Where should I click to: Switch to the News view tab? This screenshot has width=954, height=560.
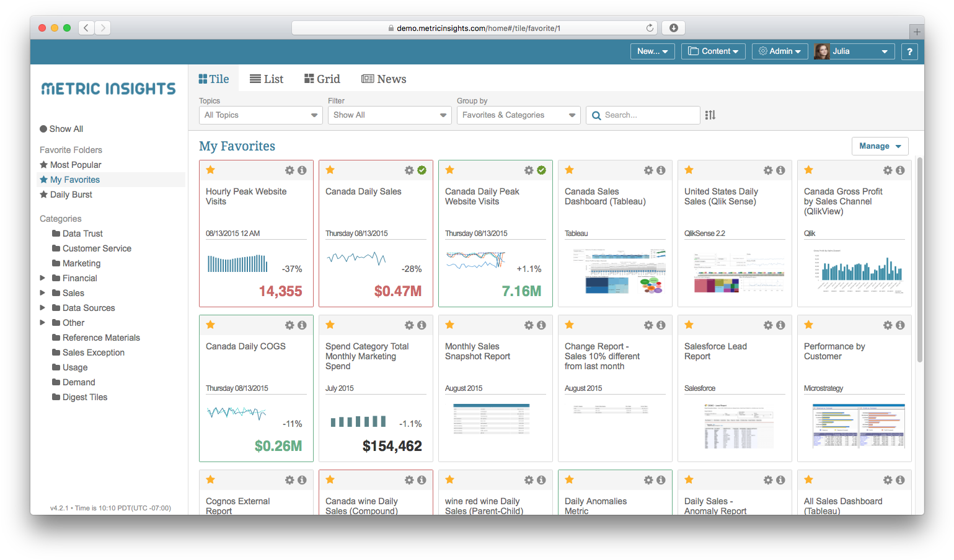(x=384, y=79)
